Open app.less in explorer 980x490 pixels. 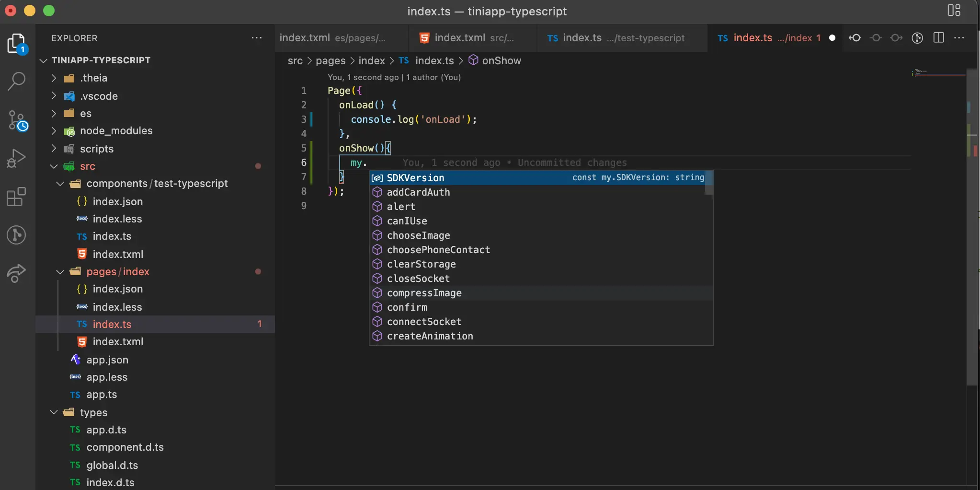pos(155,377)
